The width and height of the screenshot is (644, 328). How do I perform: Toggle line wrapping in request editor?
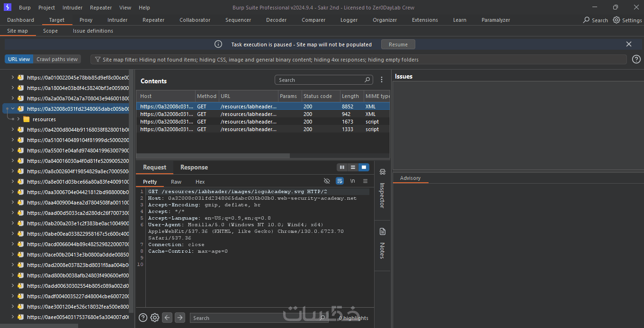[x=340, y=181]
